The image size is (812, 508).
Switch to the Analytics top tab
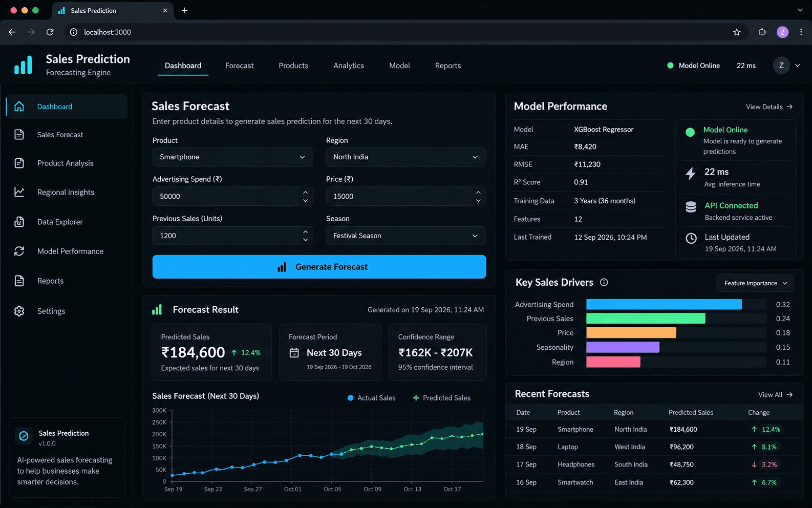(349, 66)
